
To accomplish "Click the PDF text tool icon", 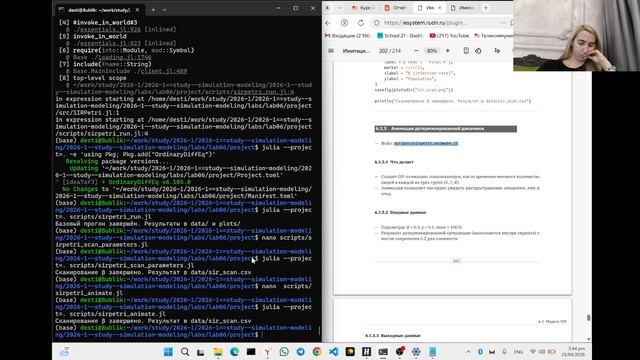I will click(497, 51).
